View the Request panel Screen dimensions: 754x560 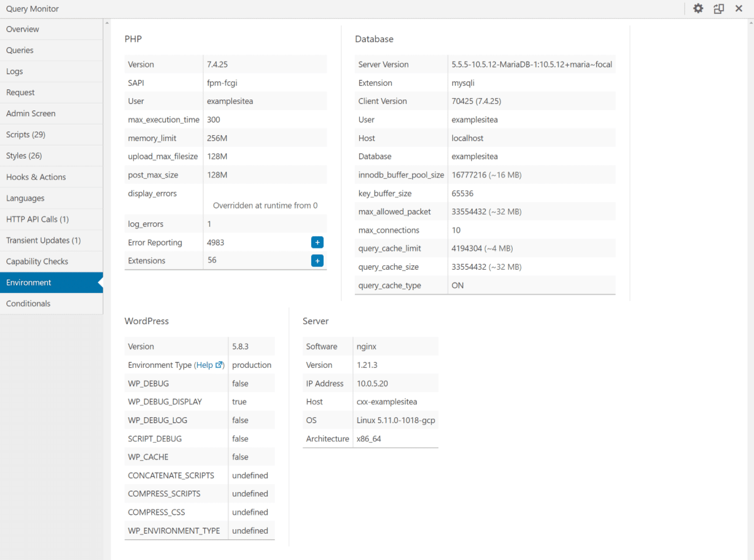[20, 92]
